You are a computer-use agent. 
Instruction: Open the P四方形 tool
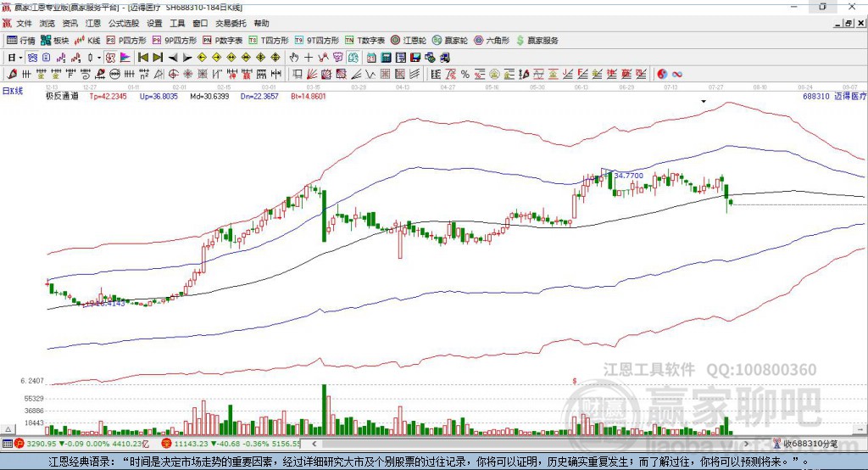coord(127,41)
